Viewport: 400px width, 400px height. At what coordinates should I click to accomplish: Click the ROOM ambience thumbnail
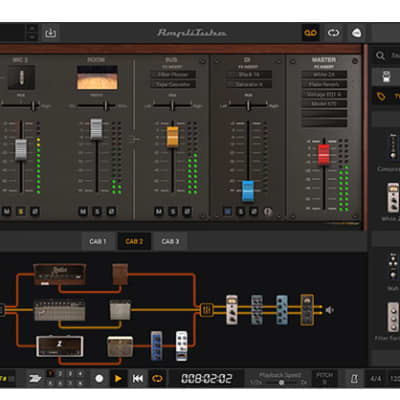tap(97, 77)
